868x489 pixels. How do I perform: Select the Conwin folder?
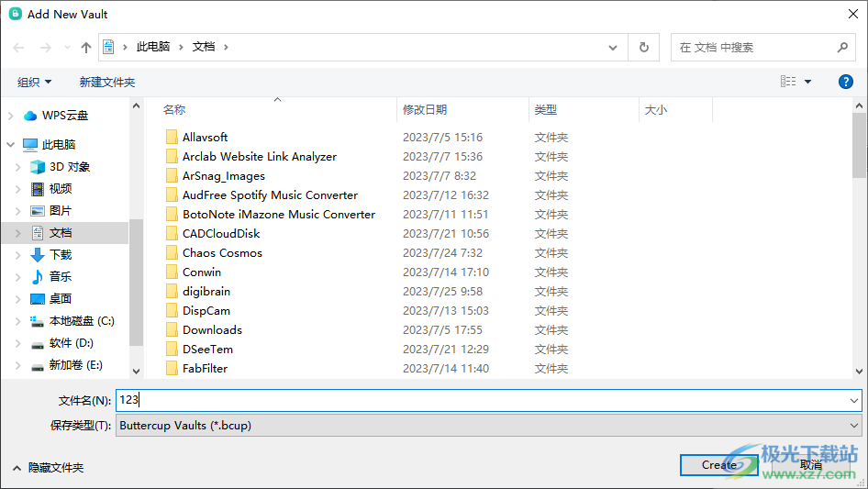pyautogui.click(x=202, y=272)
